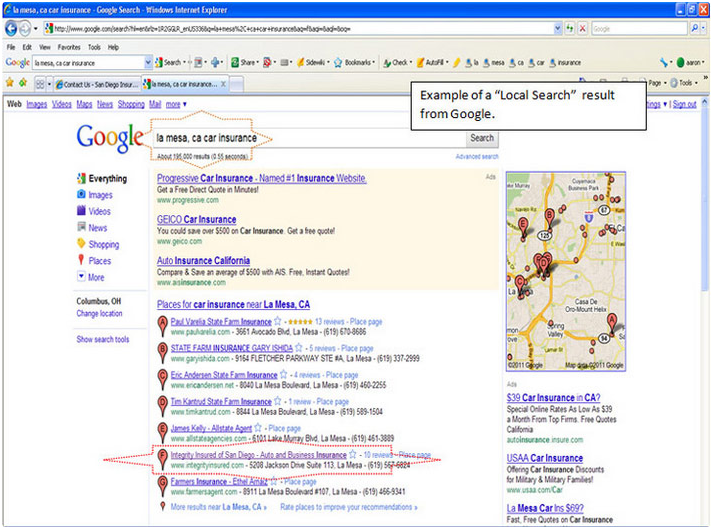This screenshot has height=529, width=713.
Task: Click More results near La Mesa, CA link
Action: pyautogui.click(x=219, y=507)
